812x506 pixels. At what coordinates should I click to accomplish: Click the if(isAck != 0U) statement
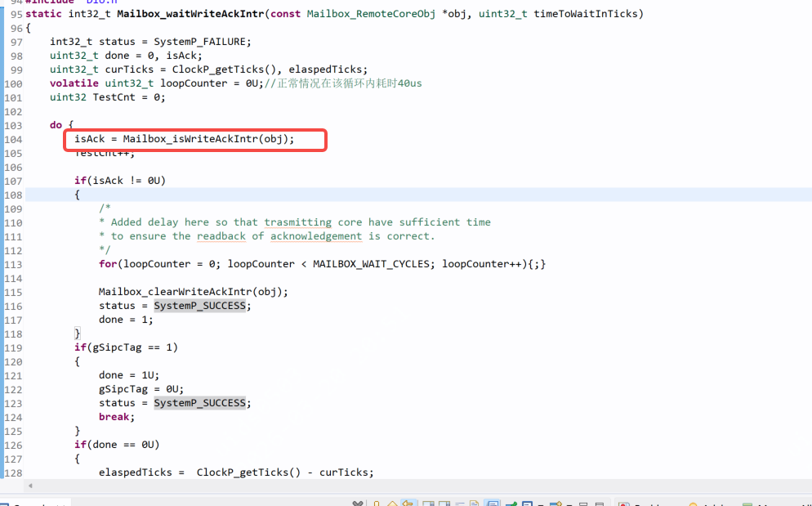(x=119, y=181)
